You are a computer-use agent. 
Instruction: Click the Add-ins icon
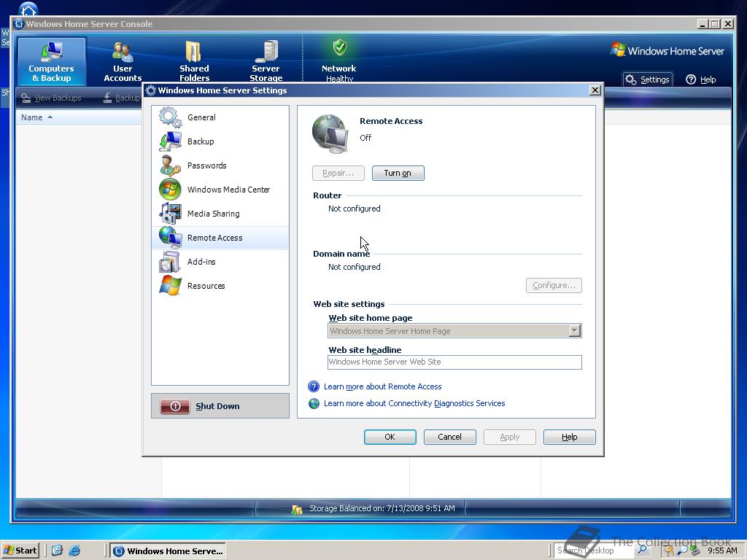click(170, 262)
